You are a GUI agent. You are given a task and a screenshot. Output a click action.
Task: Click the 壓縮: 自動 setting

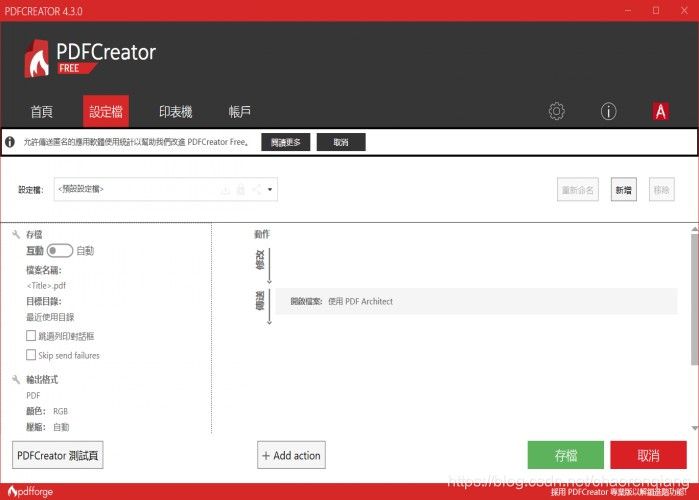48,427
